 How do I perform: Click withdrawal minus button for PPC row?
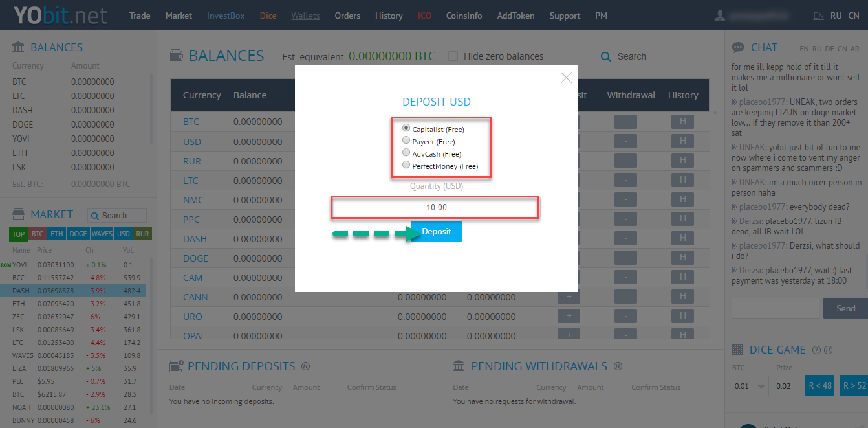625,219
